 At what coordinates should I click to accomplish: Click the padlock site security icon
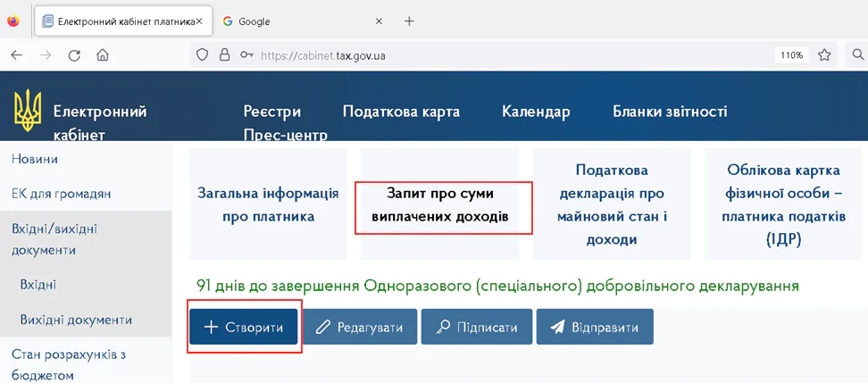click(x=225, y=55)
